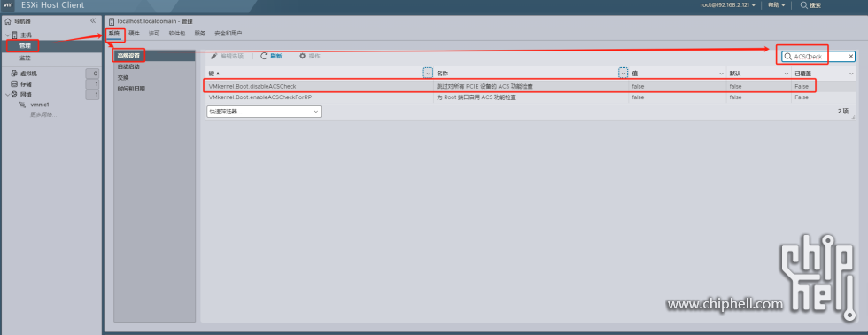Switch to the 服务 tab
The height and width of the screenshot is (335, 868).
coord(200,33)
